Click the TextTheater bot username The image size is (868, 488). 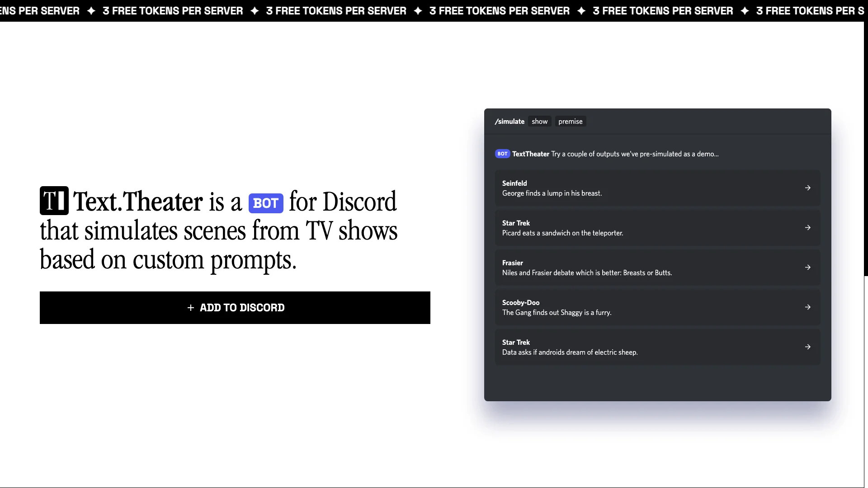531,154
